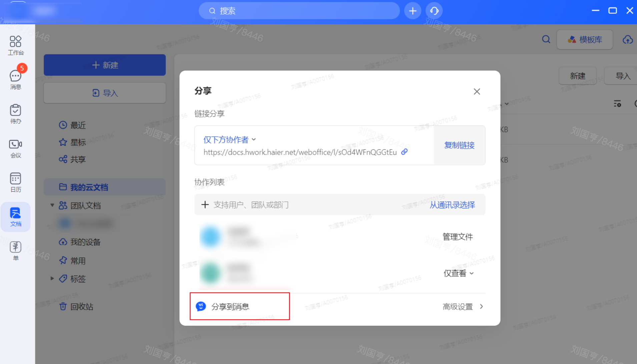Select 我的云文档 folder

[x=105, y=187]
